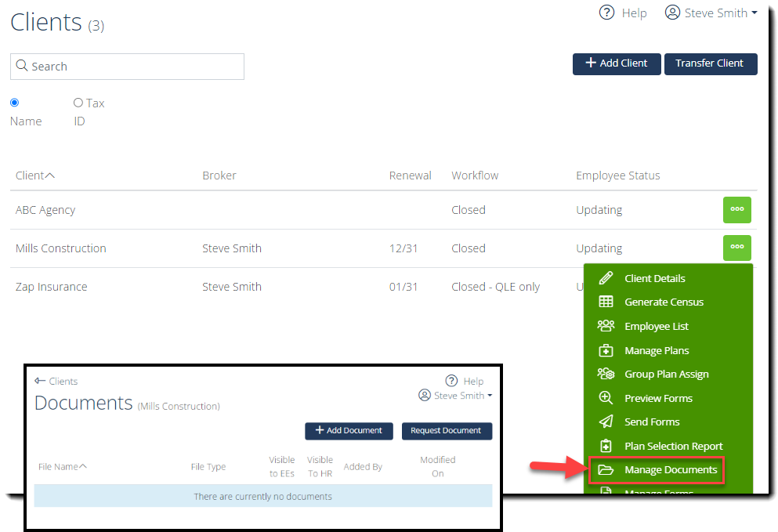Choose Employee List from the menu
Image resolution: width=778 pixels, height=532 pixels.
pos(657,326)
